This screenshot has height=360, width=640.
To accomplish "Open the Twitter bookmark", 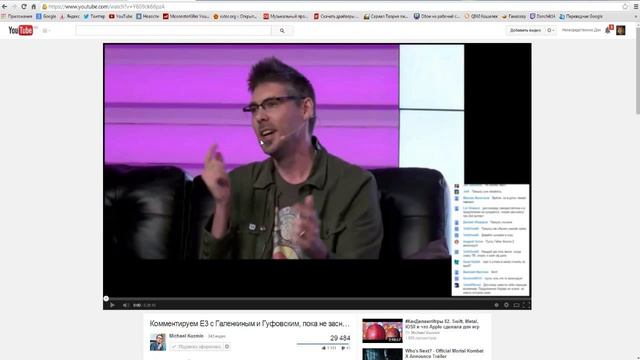I will (x=94, y=16).
